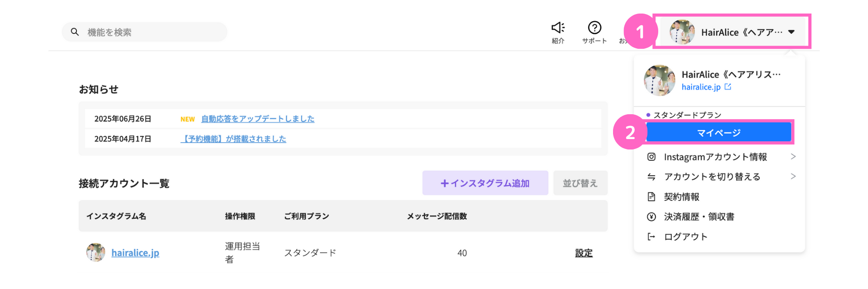Click the ご利用プラン column header
868x289 pixels.
(307, 216)
